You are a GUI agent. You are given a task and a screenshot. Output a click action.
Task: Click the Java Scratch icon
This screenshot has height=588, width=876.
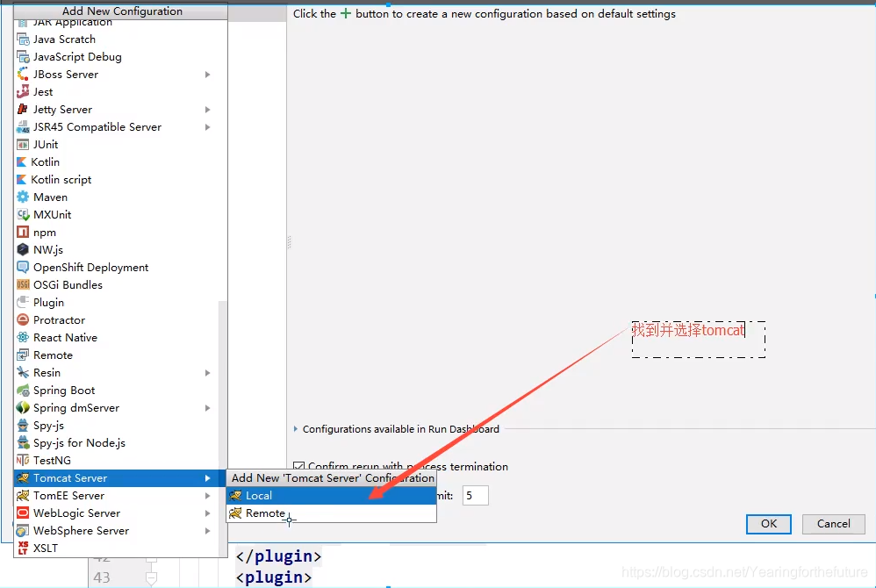click(x=23, y=39)
